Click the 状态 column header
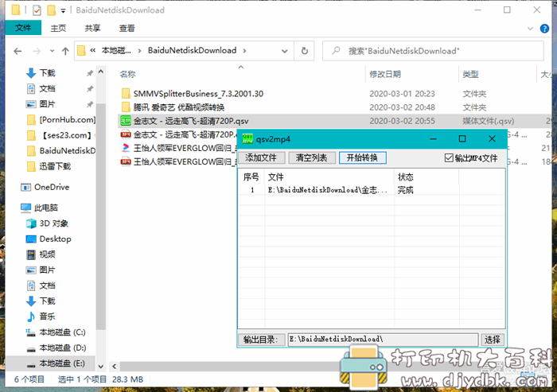 [427, 177]
